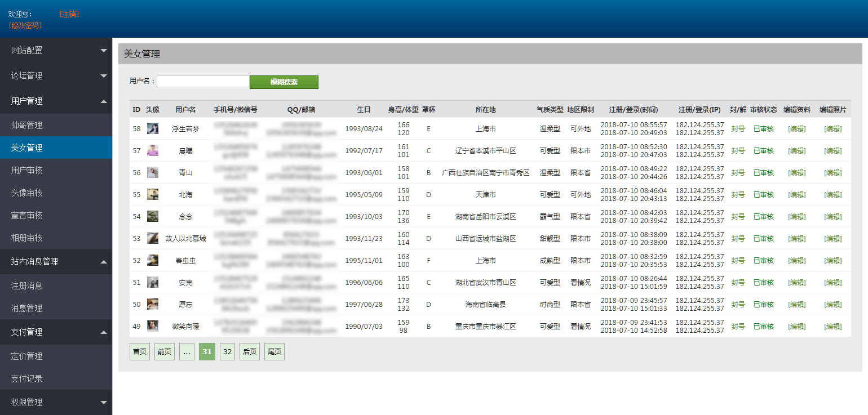Open 定价管理 in the sidebar
This screenshot has width=868, height=415.
(x=56, y=356)
